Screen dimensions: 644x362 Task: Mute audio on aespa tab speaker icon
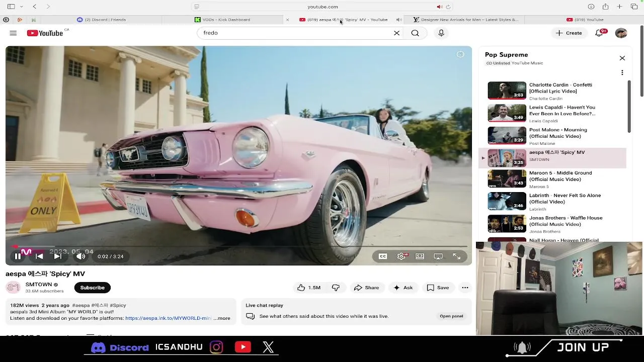pos(398,20)
